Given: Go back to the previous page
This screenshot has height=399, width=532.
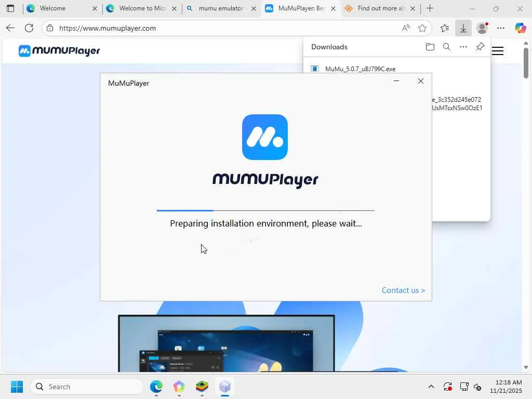Looking at the screenshot, I should tap(10, 28).
